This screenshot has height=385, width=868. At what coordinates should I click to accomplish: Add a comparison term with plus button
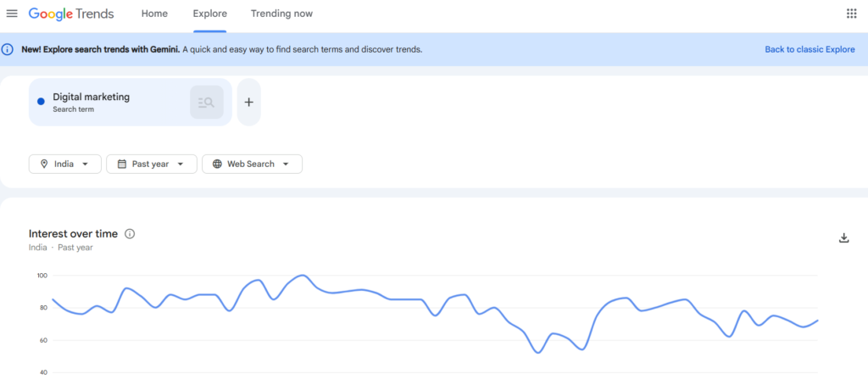(x=248, y=103)
